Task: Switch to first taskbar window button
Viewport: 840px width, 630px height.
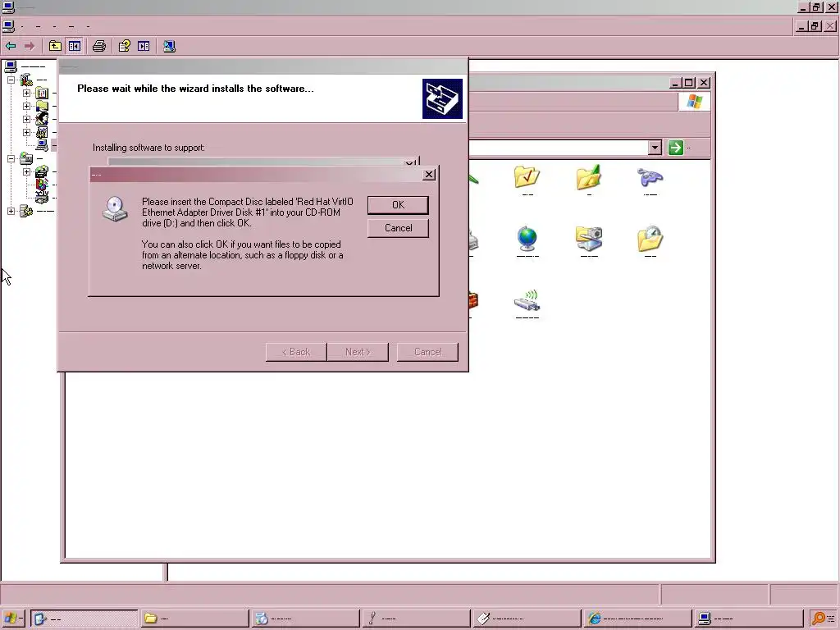Action: click(84, 619)
